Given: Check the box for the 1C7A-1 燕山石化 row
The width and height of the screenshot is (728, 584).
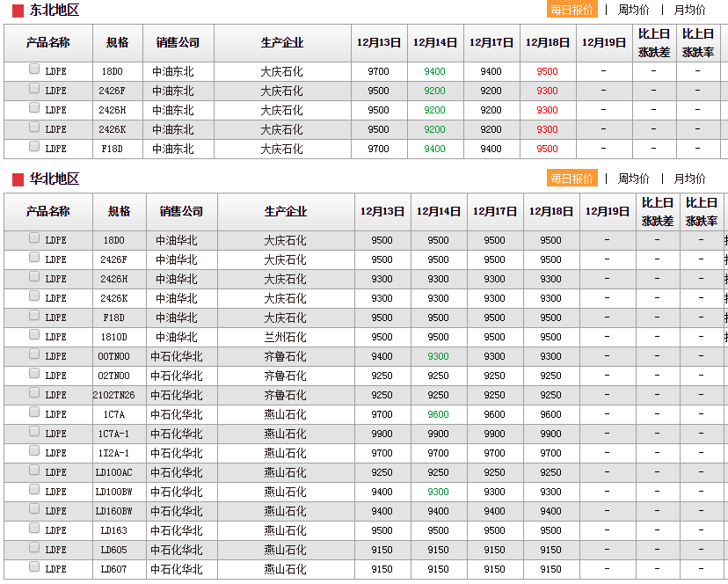Looking at the screenshot, I should (34, 431).
